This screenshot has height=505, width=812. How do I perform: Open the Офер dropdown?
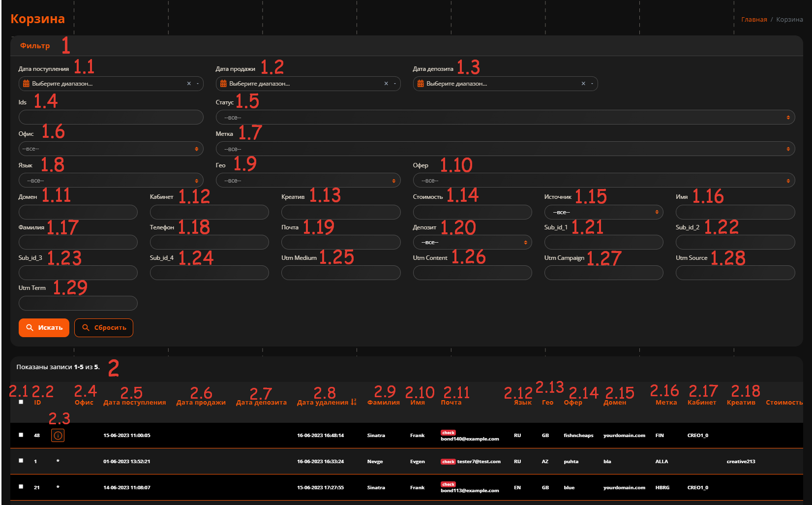(x=604, y=181)
